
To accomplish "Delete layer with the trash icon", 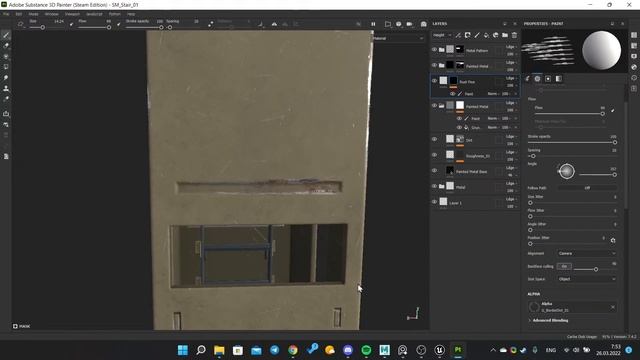I will click(514, 35).
